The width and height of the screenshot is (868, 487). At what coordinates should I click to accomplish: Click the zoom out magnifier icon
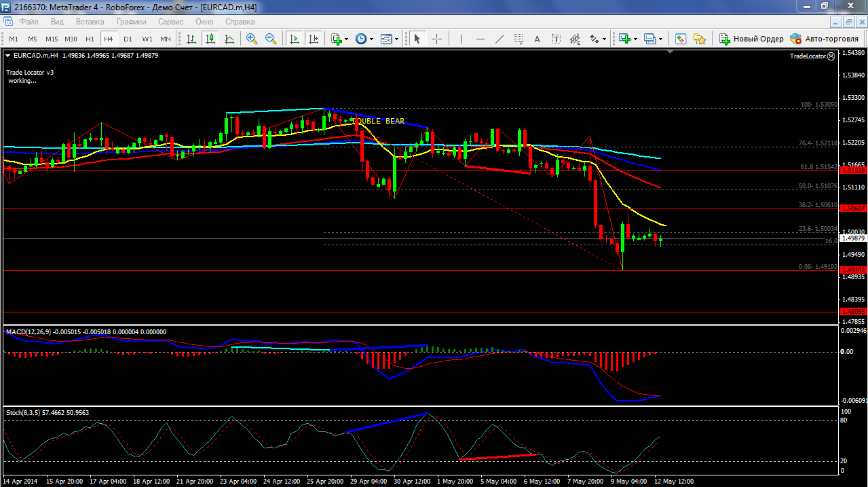[270, 39]
